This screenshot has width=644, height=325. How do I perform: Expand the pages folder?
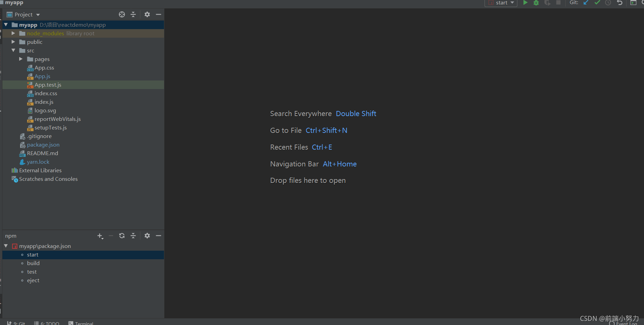(21, 59)
